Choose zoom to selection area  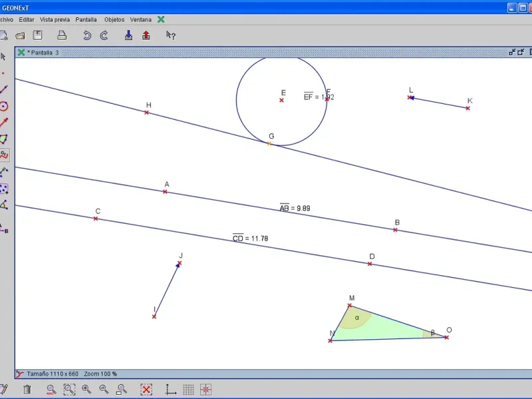point(69,390)
